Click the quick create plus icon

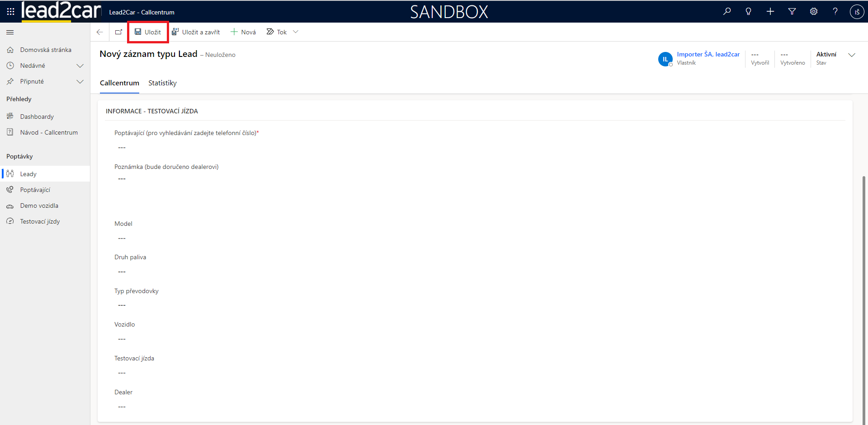[x=770, y=12]
